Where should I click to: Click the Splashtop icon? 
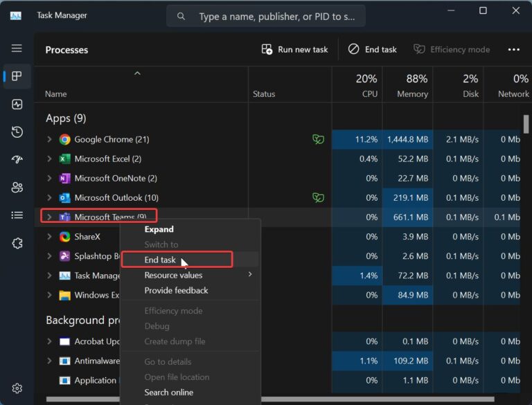point(64,255)
